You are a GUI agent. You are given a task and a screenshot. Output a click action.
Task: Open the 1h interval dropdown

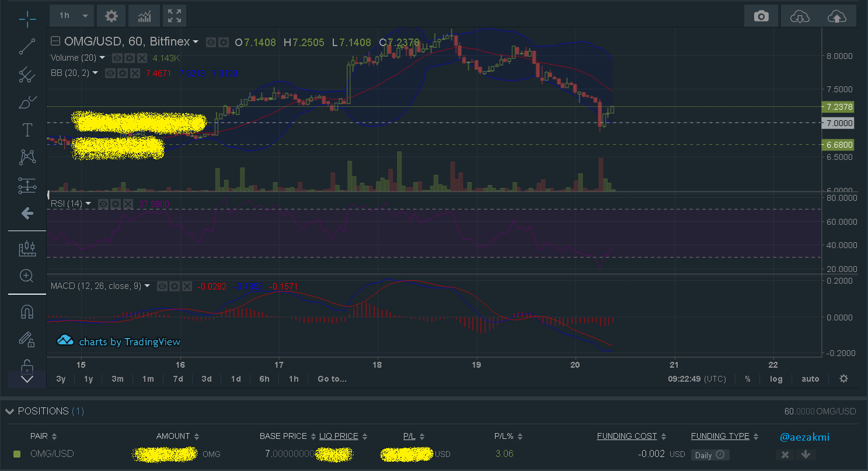[x=72, y=16]
